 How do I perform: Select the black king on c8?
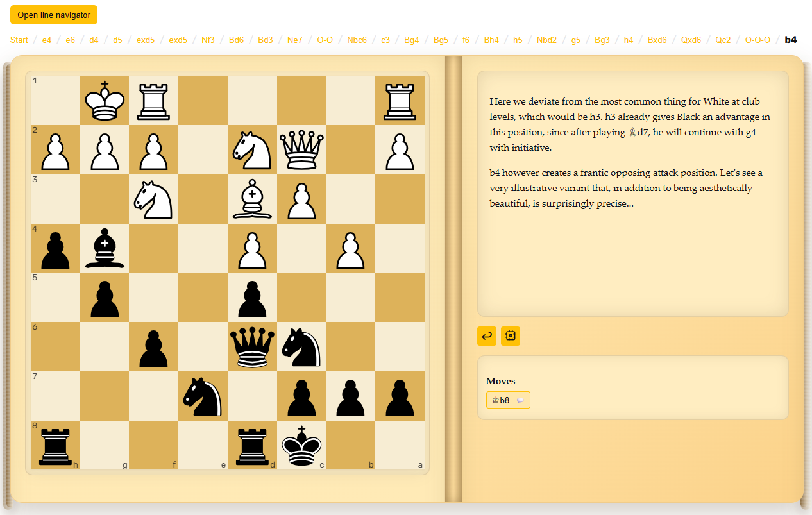click(301, 445)
